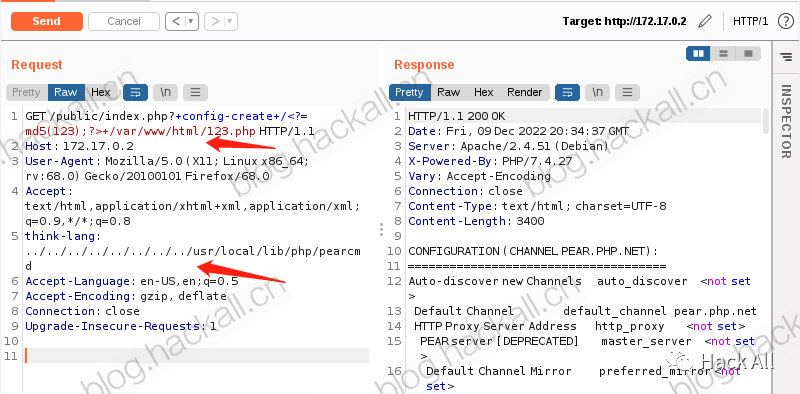Click the Date response header line
Screen dimensions: 800x394
518,131
